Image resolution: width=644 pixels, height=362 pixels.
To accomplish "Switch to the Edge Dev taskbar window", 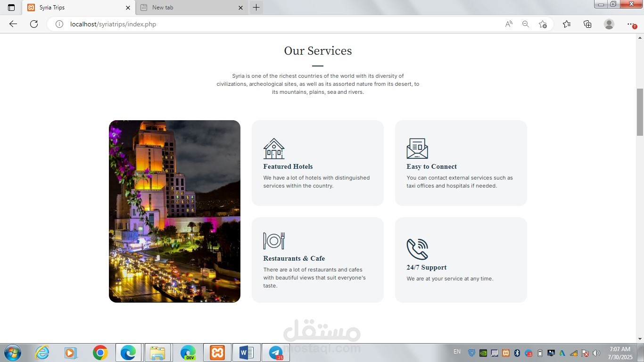I will click(x=188, y=353).
